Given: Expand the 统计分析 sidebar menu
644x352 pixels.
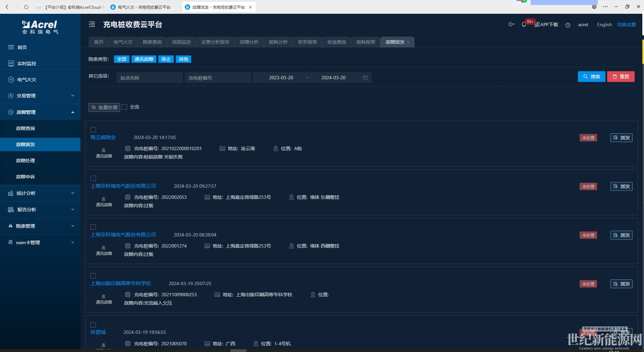Looking at the screenshot, I should [40, 193].
